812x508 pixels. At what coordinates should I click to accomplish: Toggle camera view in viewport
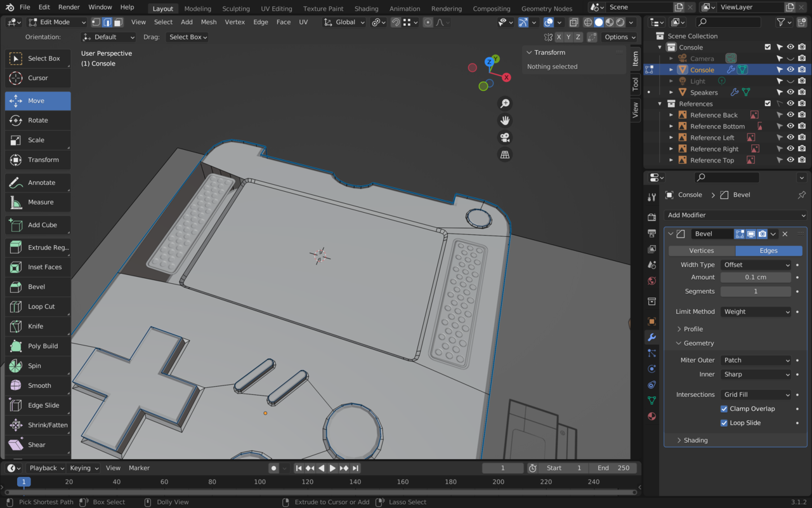point(505,137)
